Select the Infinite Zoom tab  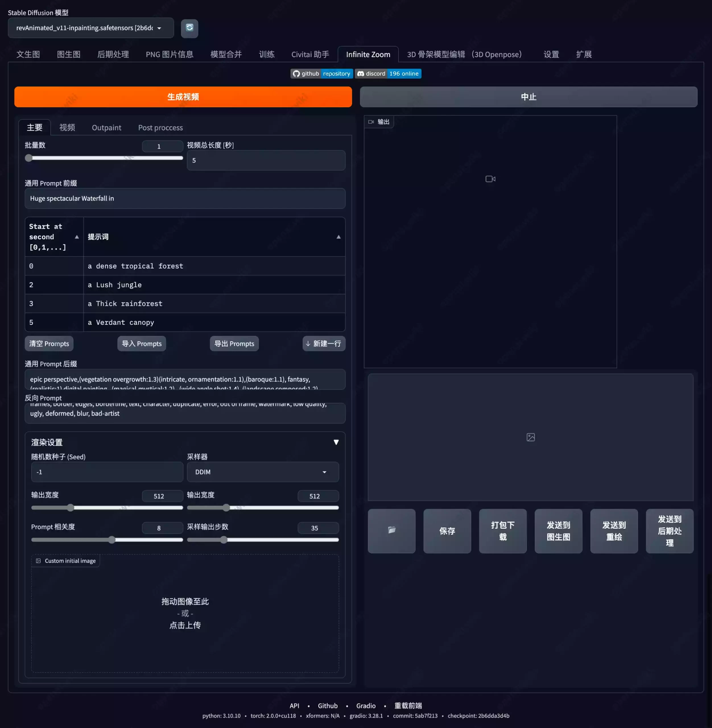(x=368, y=55)
